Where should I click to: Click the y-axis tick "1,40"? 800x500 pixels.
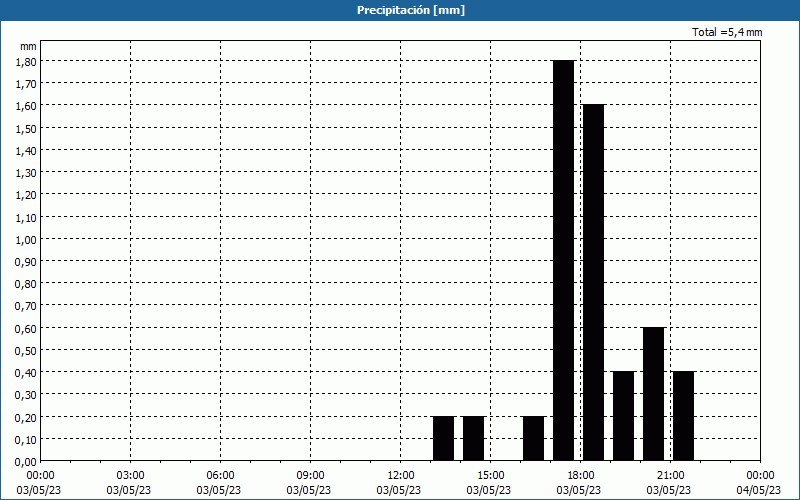27,151
